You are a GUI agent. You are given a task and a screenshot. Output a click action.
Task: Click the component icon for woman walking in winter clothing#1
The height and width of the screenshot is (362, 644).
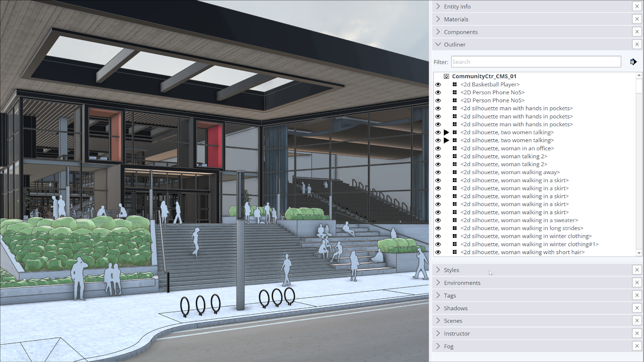454,244
